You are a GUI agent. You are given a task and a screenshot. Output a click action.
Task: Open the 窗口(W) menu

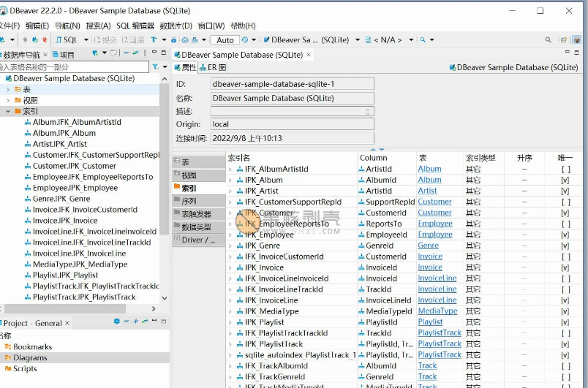point(211,26)
